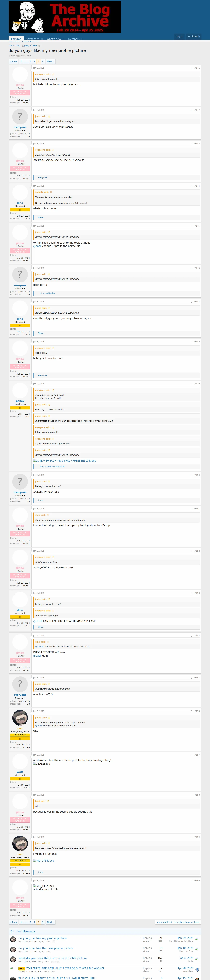Click Watt's gold badge icon on post #157
Viewport: 210px width, 980px height.
(20, 779)
